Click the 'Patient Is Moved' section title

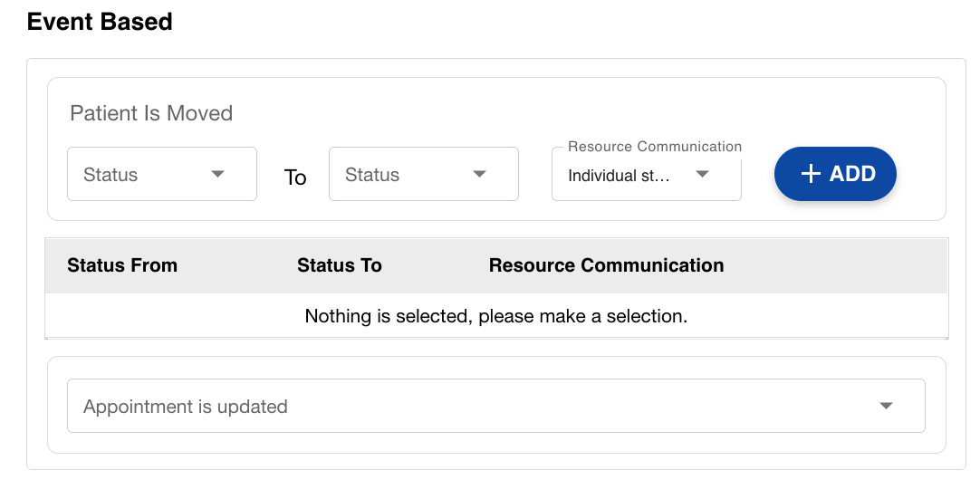click(151, 113)
